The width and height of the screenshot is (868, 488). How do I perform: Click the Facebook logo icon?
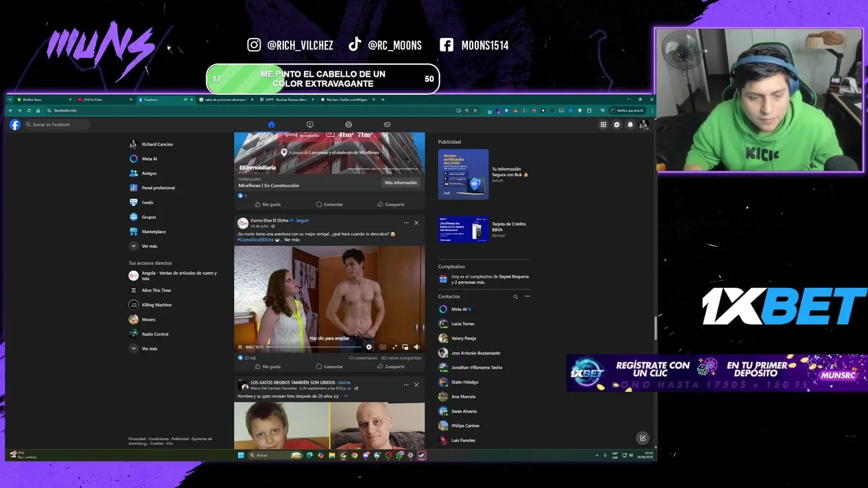(x=15, y=125)
